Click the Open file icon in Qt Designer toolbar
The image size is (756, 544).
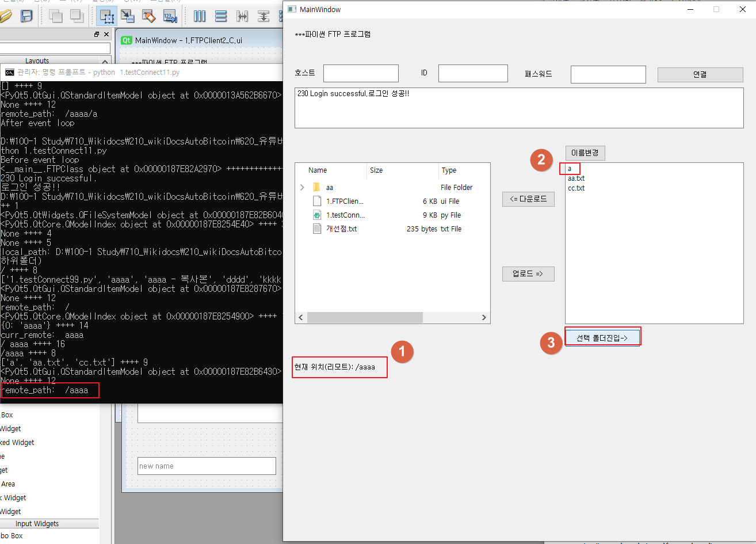point(6,16)
